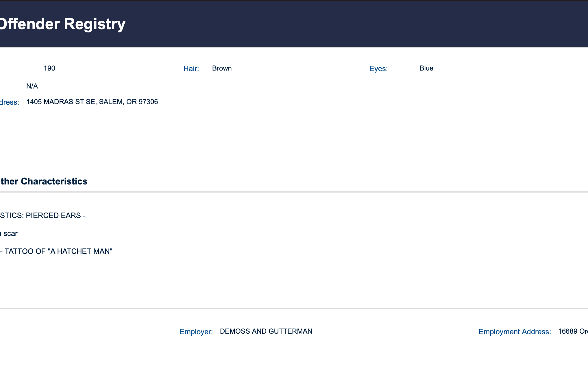
Task: Click the TATTOO OF "A HATCHET MAN" entry
Action: click(57, 251)
